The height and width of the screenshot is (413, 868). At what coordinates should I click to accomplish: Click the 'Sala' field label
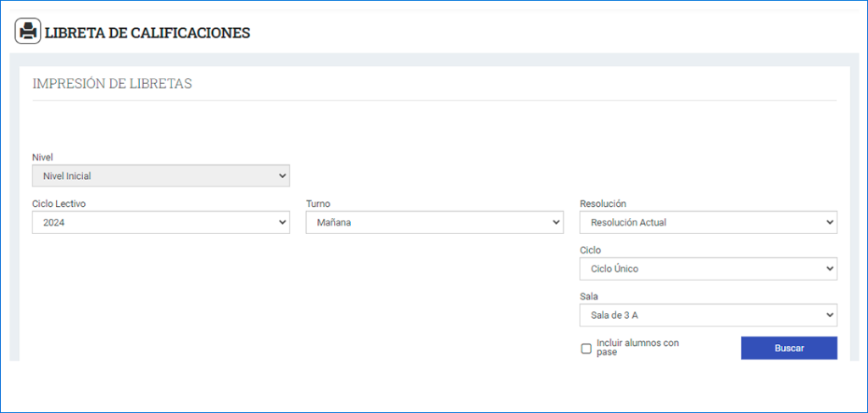(589, 297)
